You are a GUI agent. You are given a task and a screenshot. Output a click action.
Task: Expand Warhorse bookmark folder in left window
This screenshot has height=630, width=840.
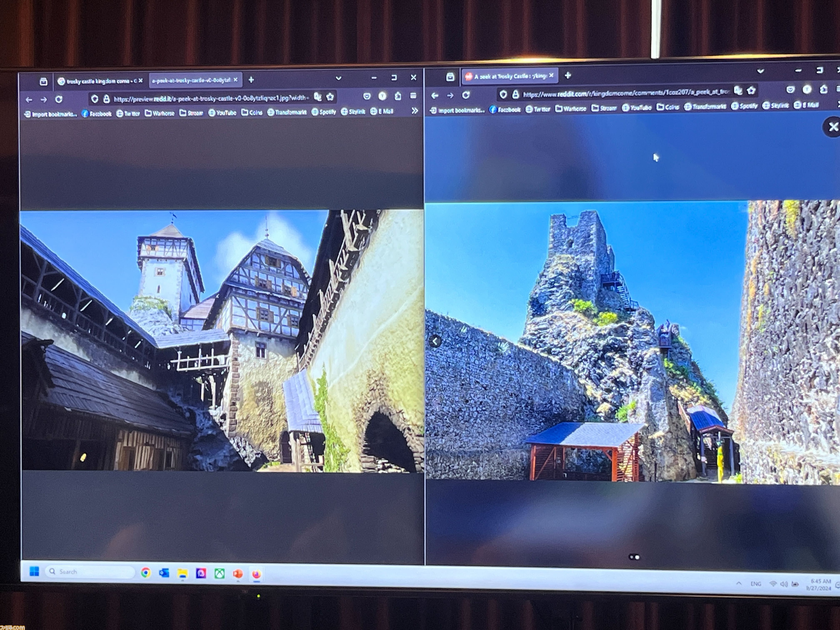click(x=160, y=113)
